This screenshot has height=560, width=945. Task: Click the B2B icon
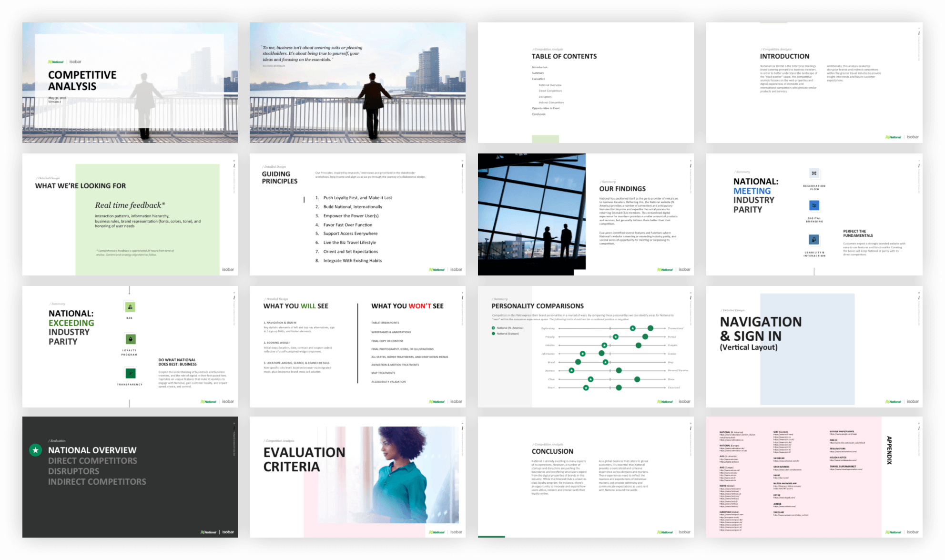[130, 307]
